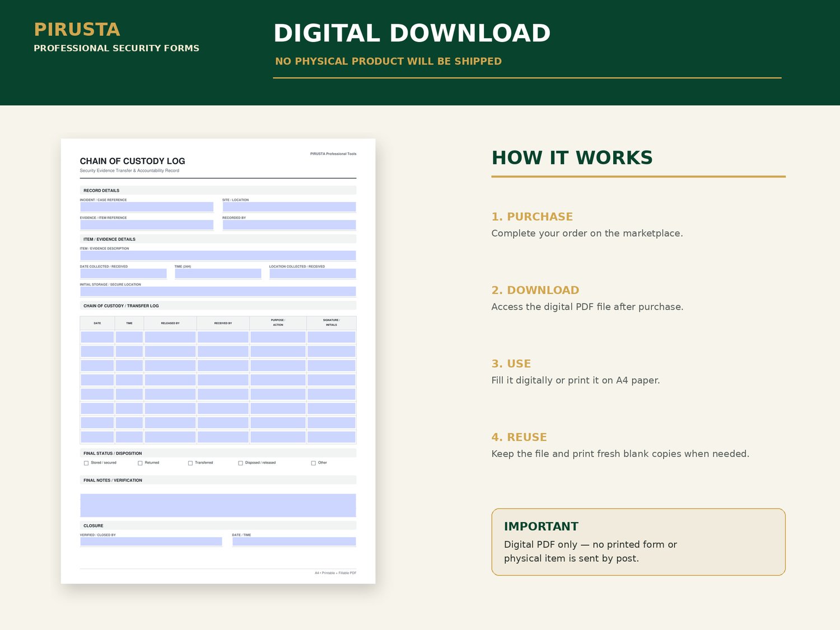Click the first row Released By cell
Viewport: 840px width, 630px height.
pos(170,337)
